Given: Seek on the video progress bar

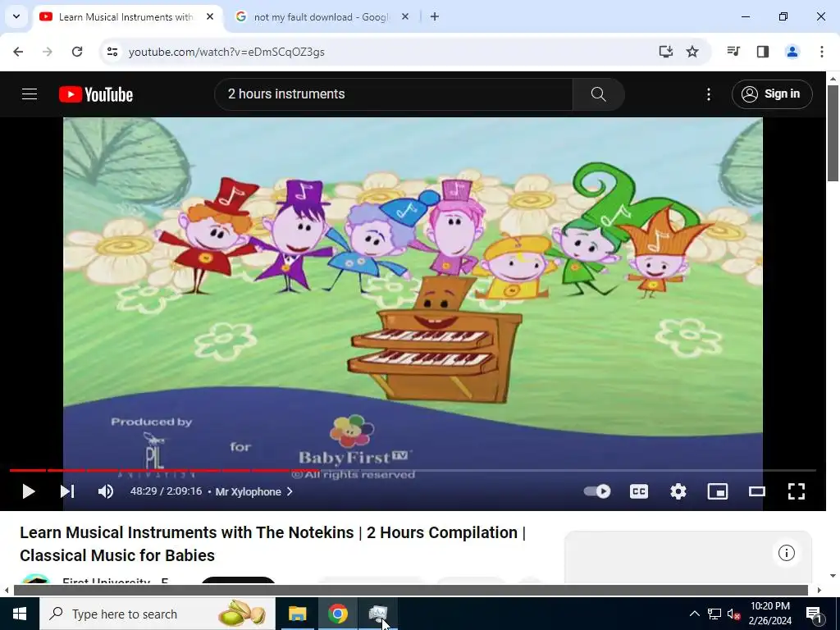Looking at the screenshot, I should (413, 470).
